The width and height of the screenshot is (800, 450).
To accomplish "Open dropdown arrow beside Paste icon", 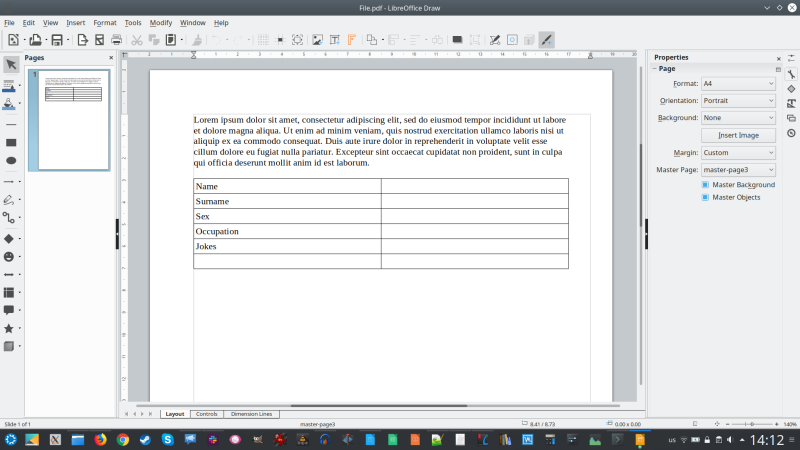I will point(182,40).
